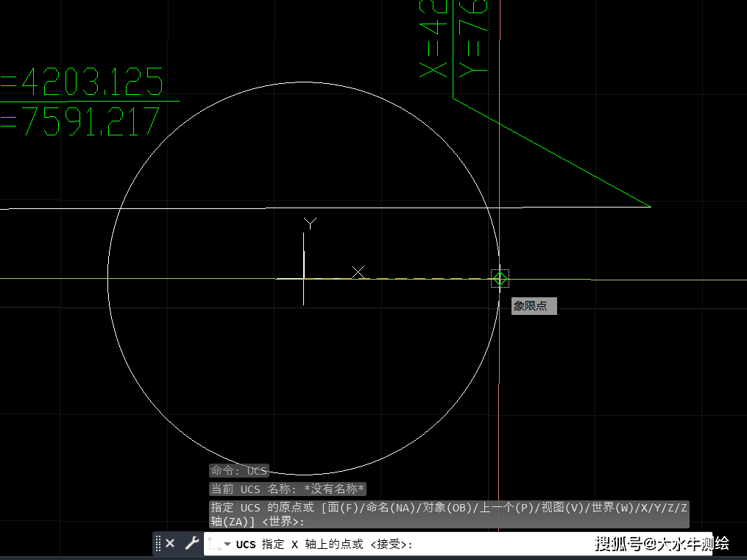Click the 象限点 snap tooltip
This screenshot has height=560, width=747.
tap(534, 305)
